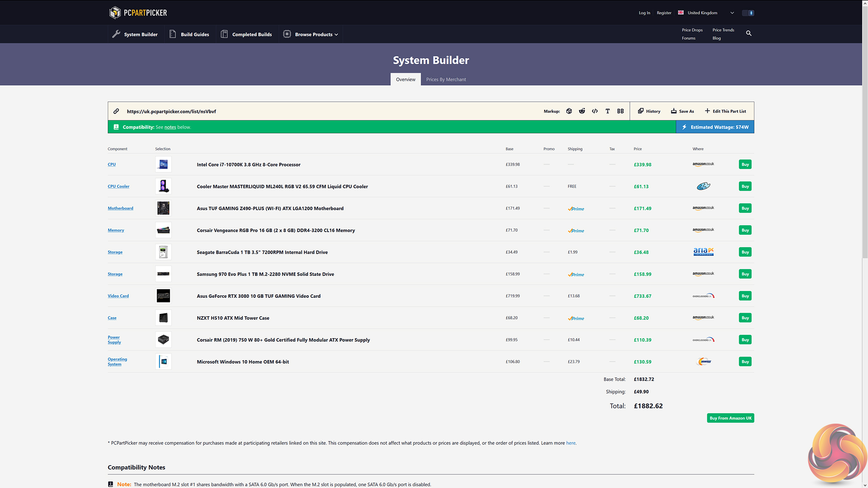Select plain text markup T icon
Image resolution: width=868 pixels, height=488 pixels.
(607, 111)
